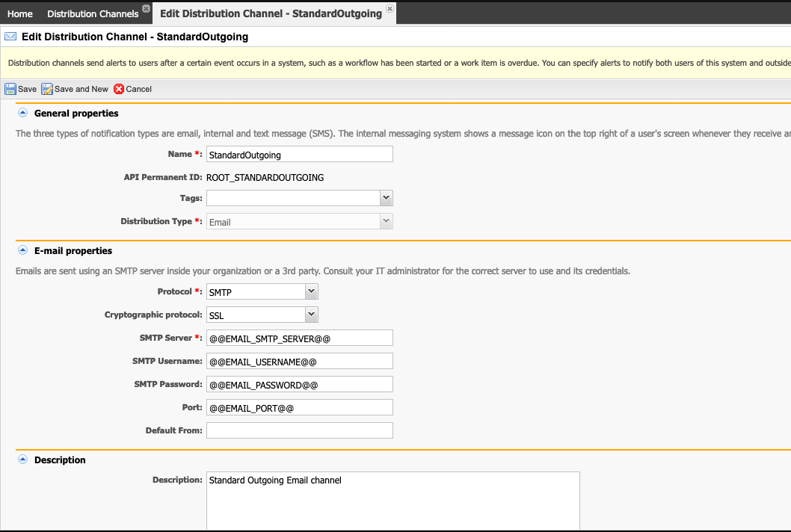The image size is (791, 532).
Task: Click the E-mail properties heading
Action: coord(73,250)
